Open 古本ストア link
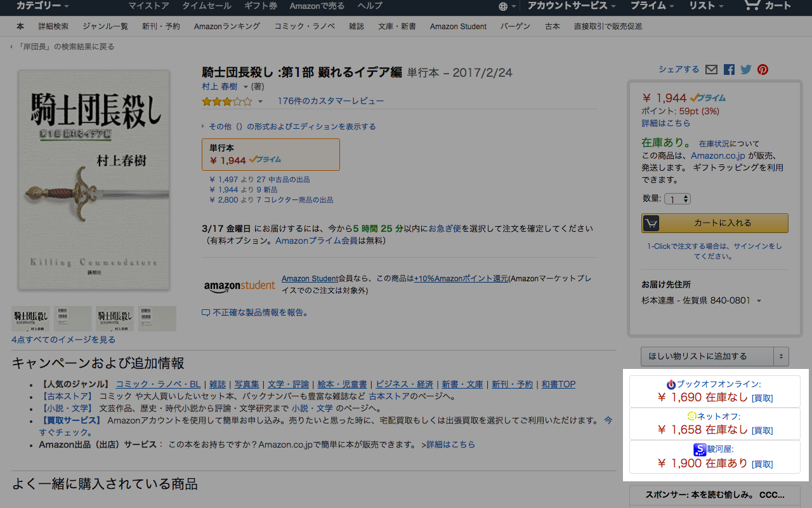 pyautogui.click(x=389, y=396)
